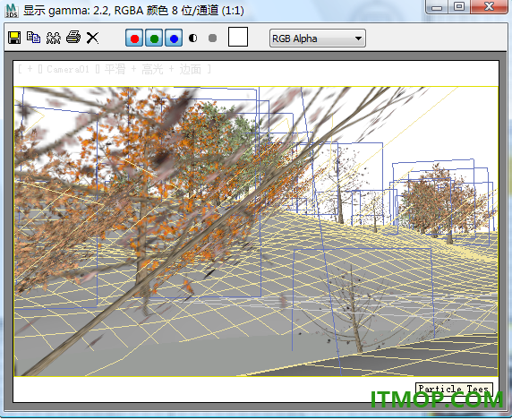Print the rendered image
This screenshot has width=512, height=420.
click(73, 38)
